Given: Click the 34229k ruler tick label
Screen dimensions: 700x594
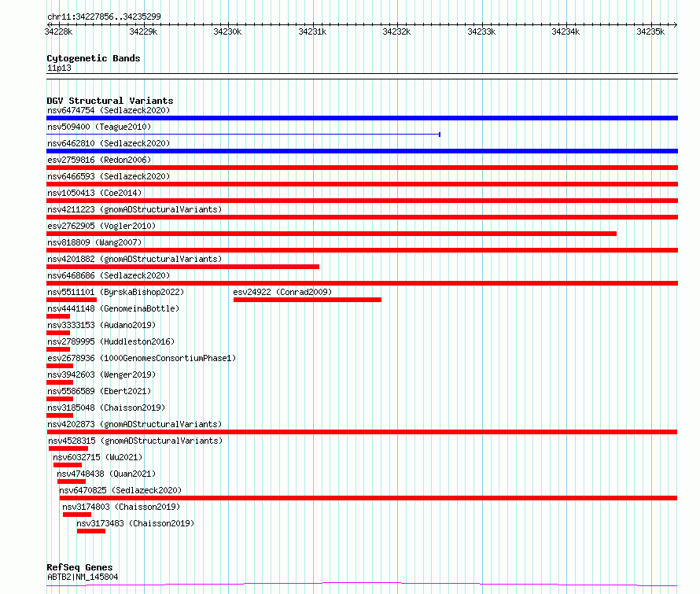Looking at the screenshot, I should click(x=143, y=31).
